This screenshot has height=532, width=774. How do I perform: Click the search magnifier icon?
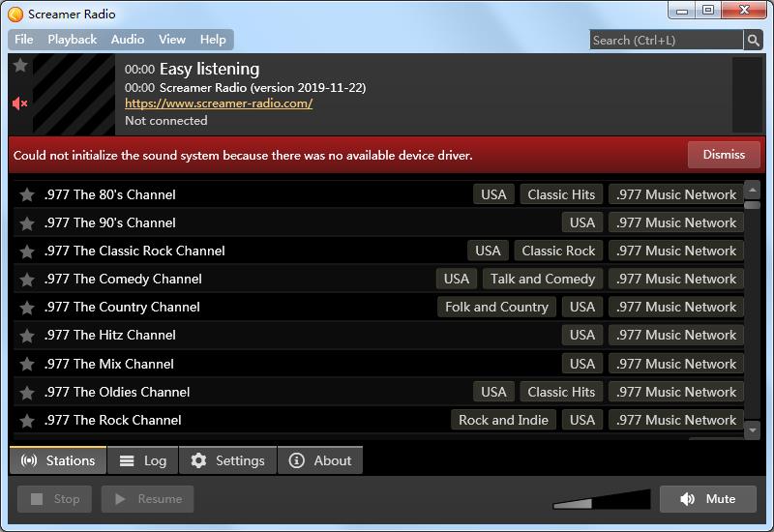pyautogui.click(x=753, y=40)
